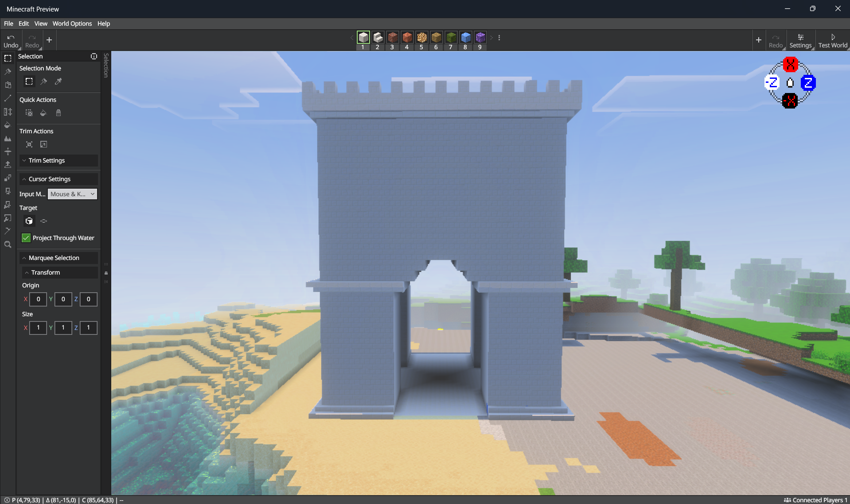Image resolution: width=850 pixels, height=504 pixels.
Task: Go to the next hotbar page arrow
Action: pos(491,38)
